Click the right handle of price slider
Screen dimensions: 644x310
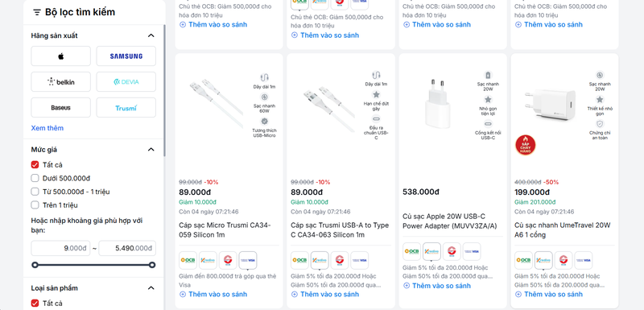click(x=152, y=265)
